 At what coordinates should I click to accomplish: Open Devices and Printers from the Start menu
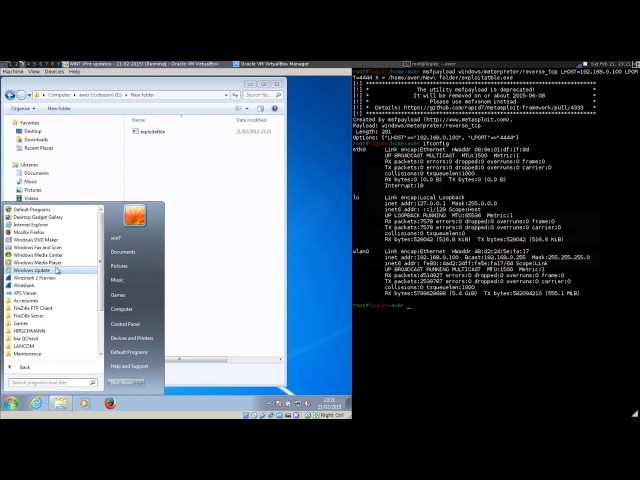click(132, 338)
